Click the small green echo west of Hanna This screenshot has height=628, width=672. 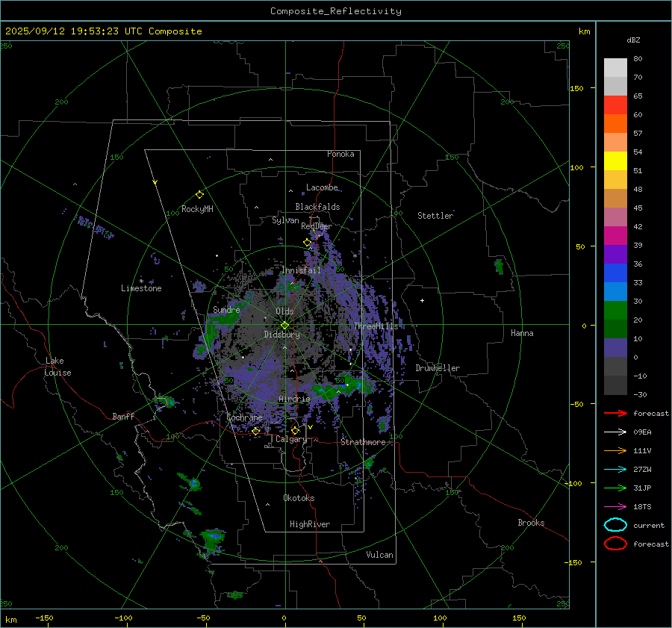(499, 266)
